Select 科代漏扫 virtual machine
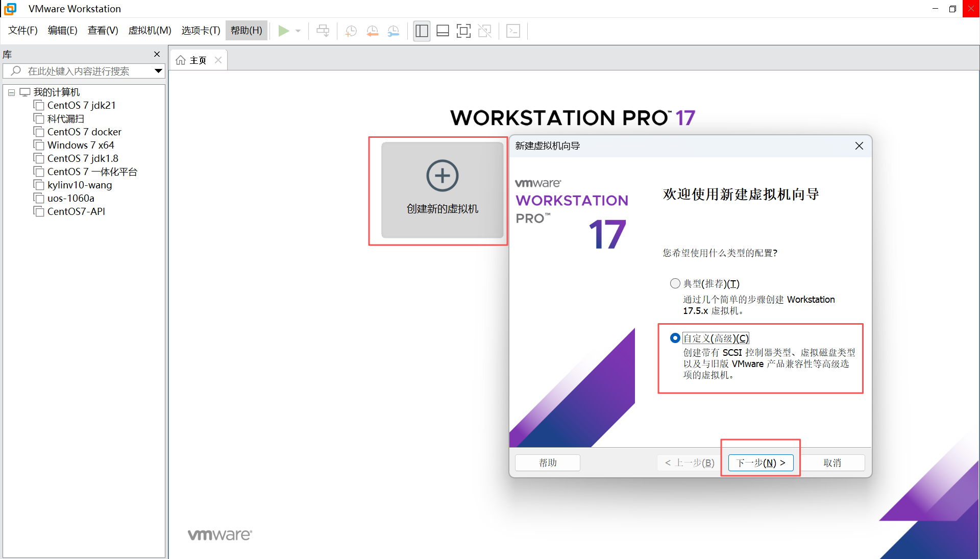 pyautogui.click(x=66, y=118)
